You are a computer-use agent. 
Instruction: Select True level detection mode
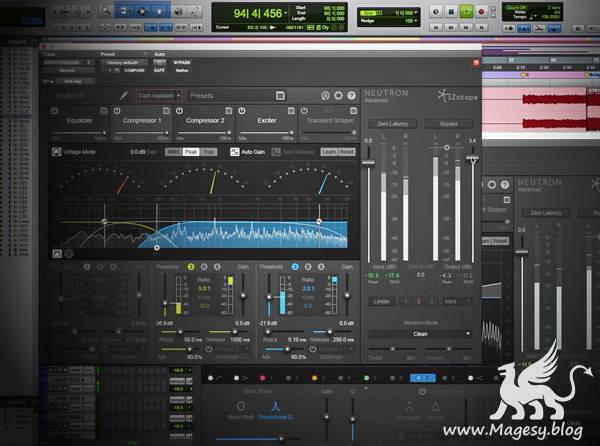tap(208, 152)
